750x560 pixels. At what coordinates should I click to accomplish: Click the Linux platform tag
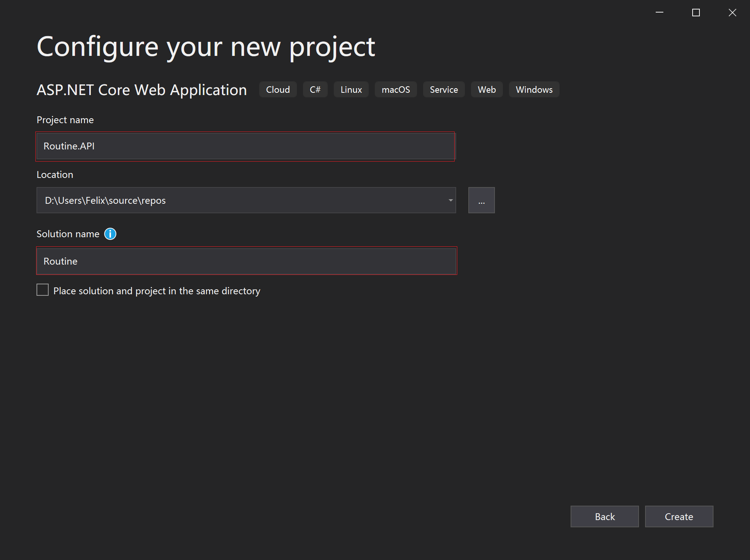351,90
